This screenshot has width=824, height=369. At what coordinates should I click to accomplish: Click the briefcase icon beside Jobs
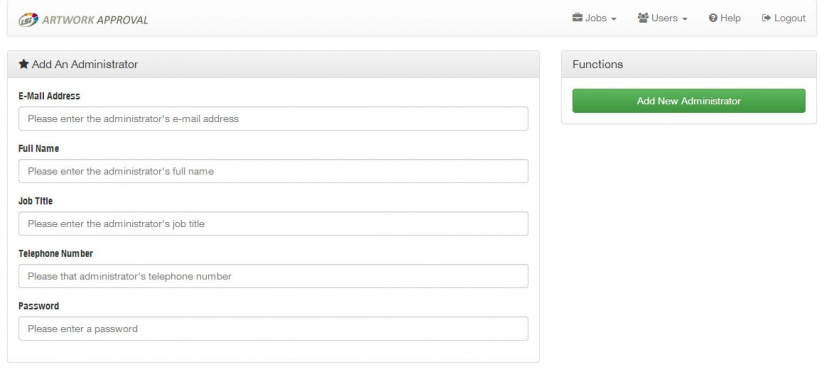[578, 18]
